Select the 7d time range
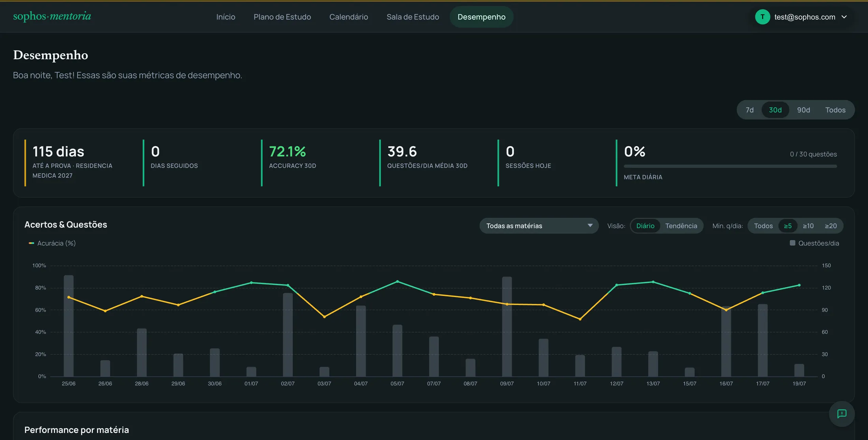The image size is (868, 440). 750,110
